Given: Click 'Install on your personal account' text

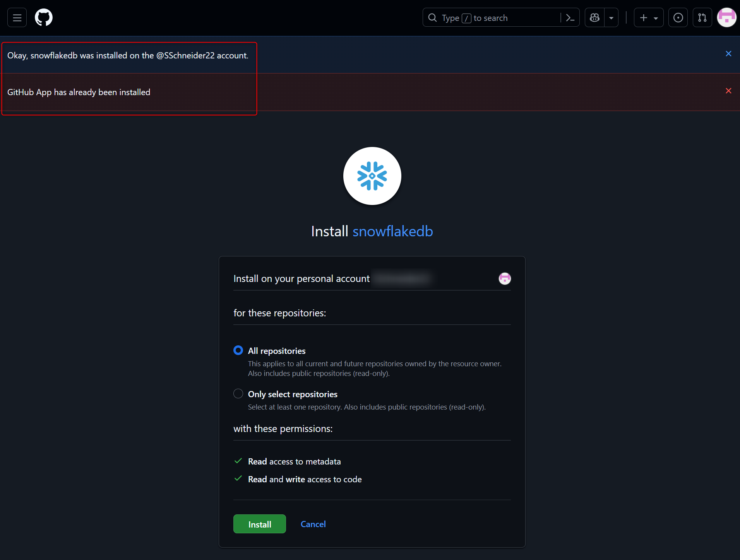Looking at the screenshot, I should click(x=301, y=278).
